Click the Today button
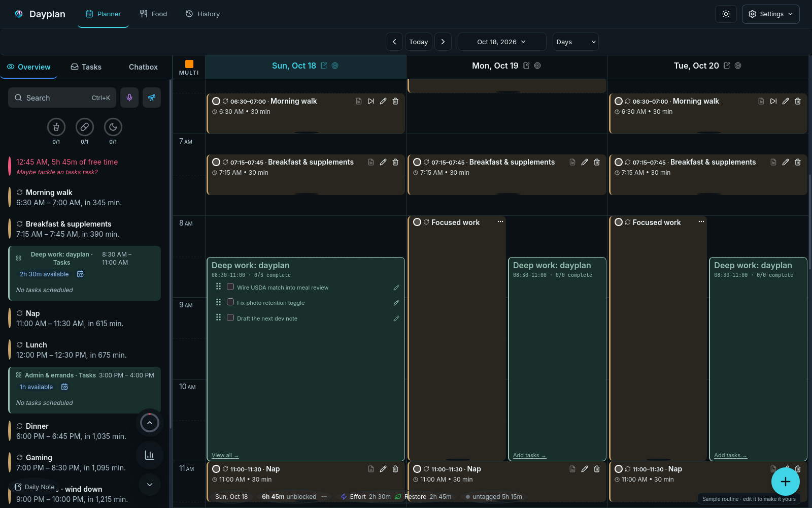The width and height of the screenshot is (812, 508). [x=419, y=42]
